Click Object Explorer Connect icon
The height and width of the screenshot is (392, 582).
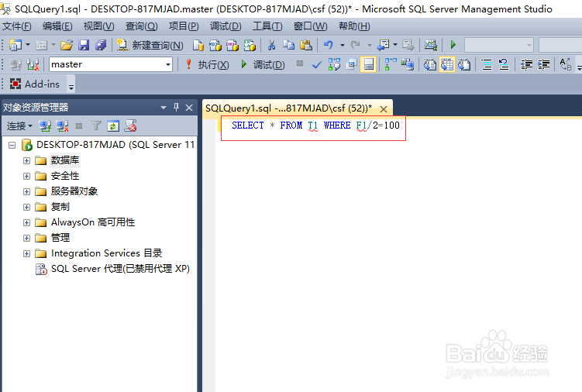pyautogui.click(x=45, y=126)
